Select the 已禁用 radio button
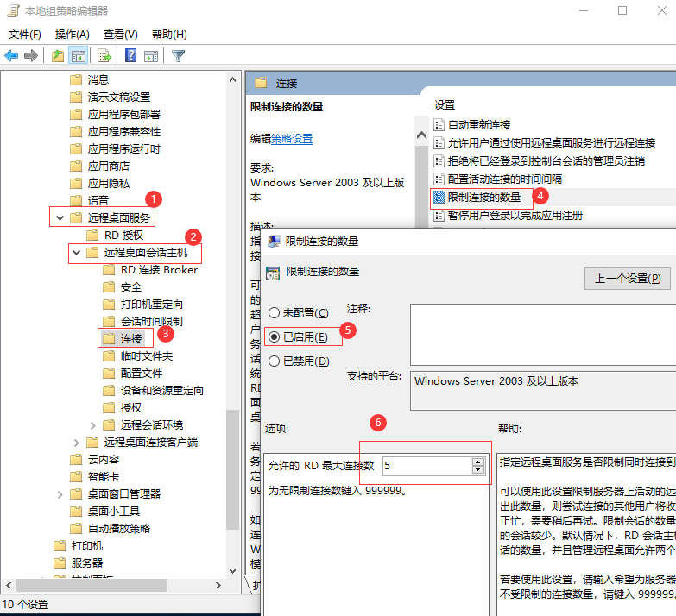This screenshot has height=616, width=676. pos(275,361)
